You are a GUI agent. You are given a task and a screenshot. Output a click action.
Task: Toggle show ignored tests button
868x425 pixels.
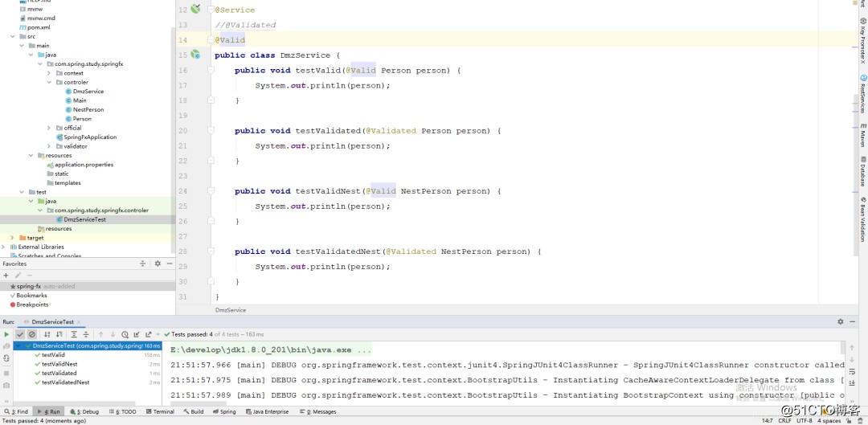coord(32,334)
